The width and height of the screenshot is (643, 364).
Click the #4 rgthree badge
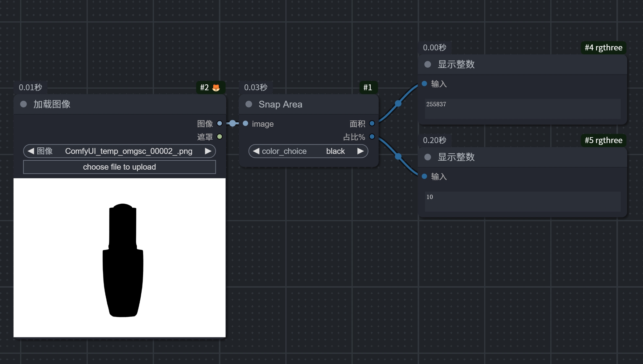click(x=603, y=48)
